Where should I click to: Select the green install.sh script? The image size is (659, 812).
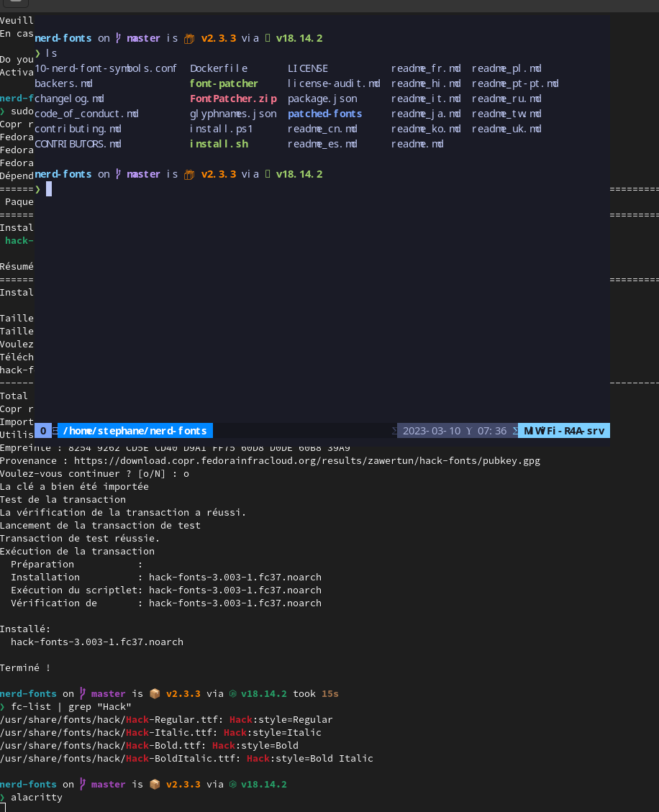click(x=219, y=143)
